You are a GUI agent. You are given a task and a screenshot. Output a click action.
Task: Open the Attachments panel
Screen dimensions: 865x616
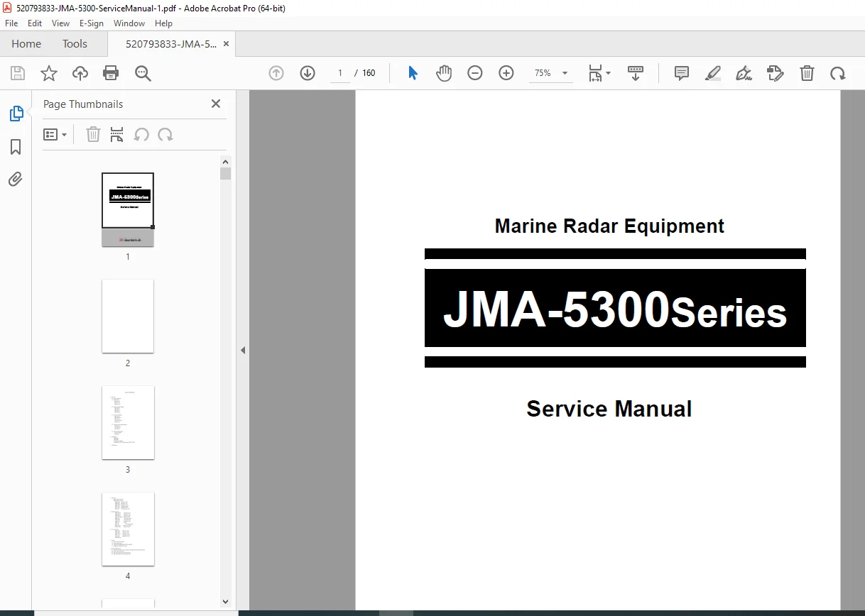[16, 180]
